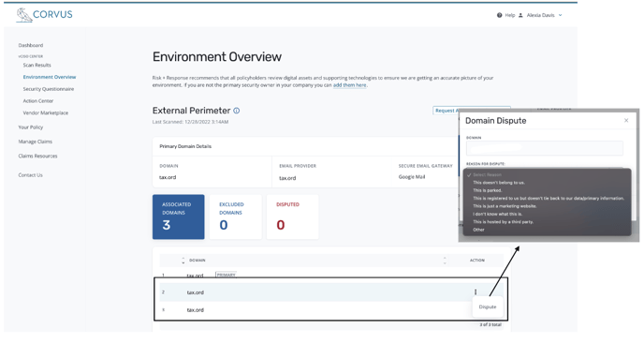This screenshot has width=644, height=344.
Task: Pick "This is hosted by a third party."
Action: pos(503,222)
